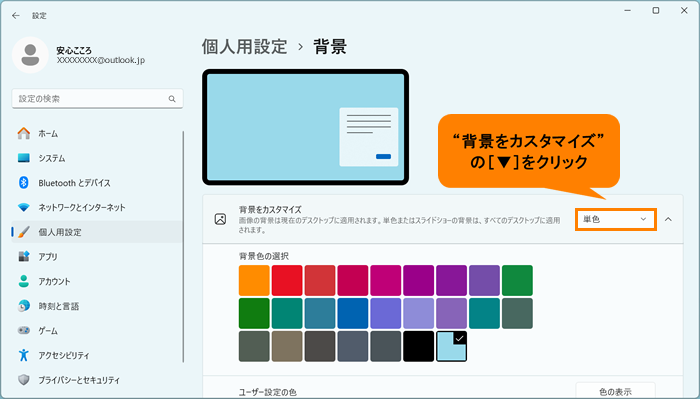Click the Bluetooth icon in sidebar
The width and height of the screenshot is (700, 399).
pyautogui.click(x=24, y=183)
